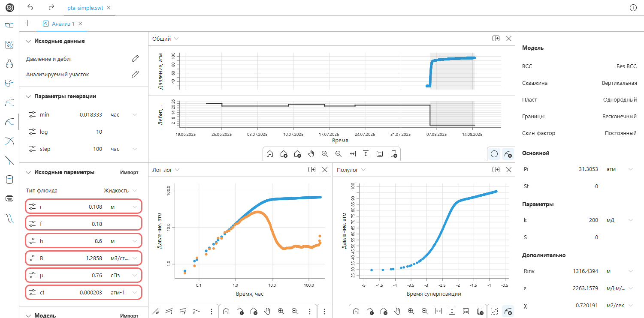This screenshot has height=318, width=644.
Task: Fit horizontal axis on Общий plot
Action: 352,154
